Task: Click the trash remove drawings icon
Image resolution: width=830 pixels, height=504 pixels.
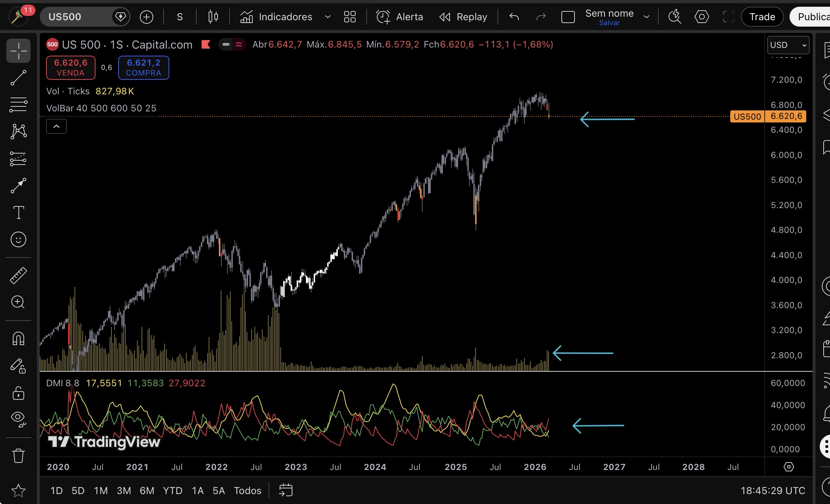Action: click(x=18, y=456)
